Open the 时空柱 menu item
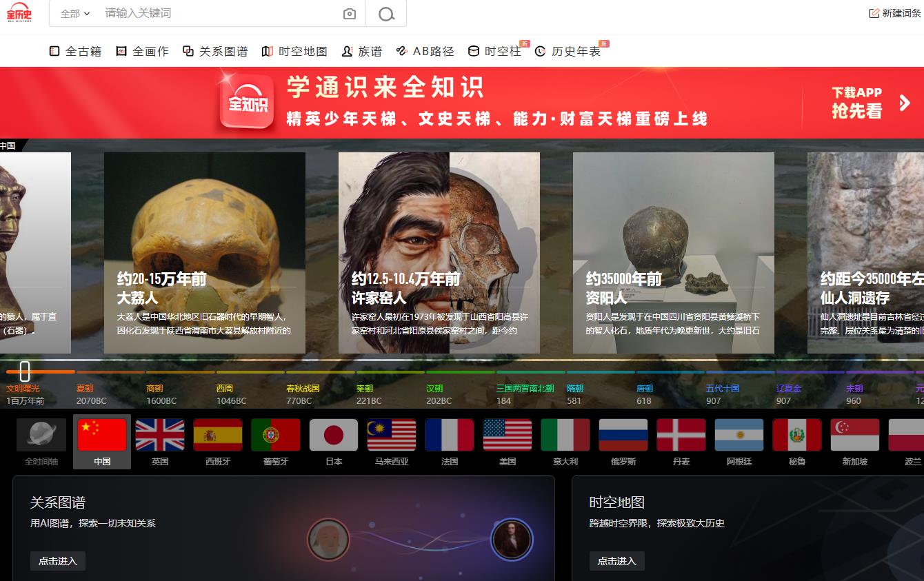This screenshot has width=924, height=581. [494, 51]
